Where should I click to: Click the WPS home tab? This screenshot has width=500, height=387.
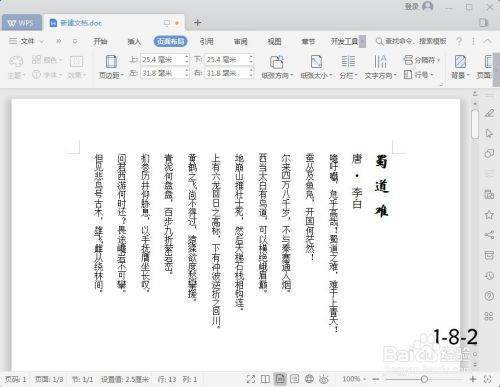tap(22, 23)
